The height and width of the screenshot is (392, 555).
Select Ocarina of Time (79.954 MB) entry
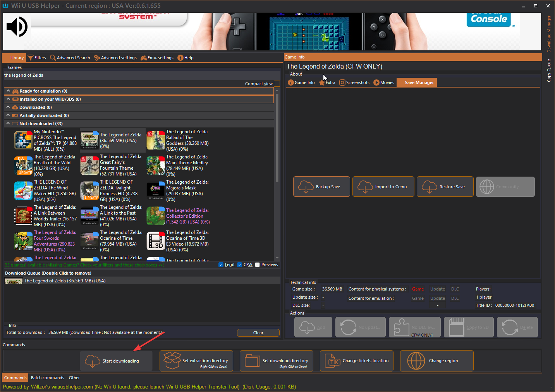tap(112, 241)
